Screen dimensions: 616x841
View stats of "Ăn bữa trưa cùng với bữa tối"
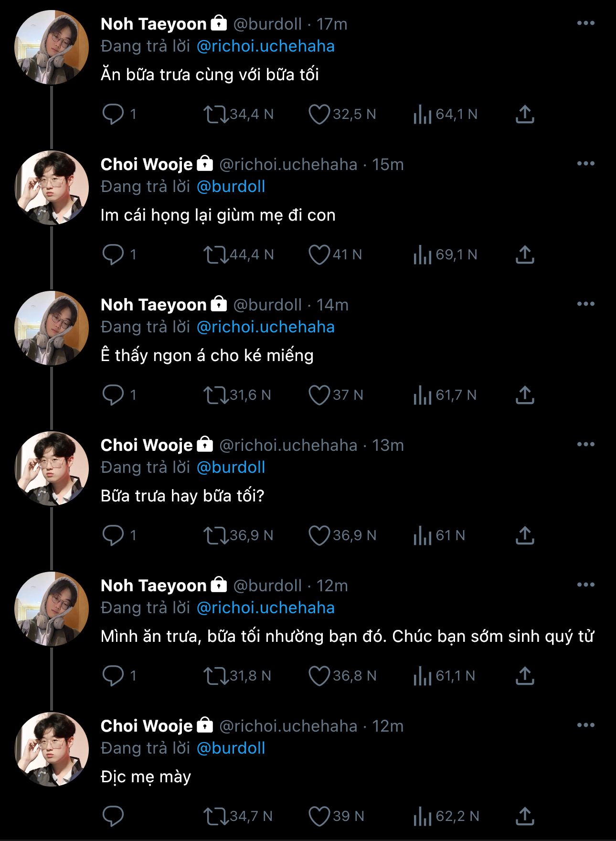click(x=422, y=115)
